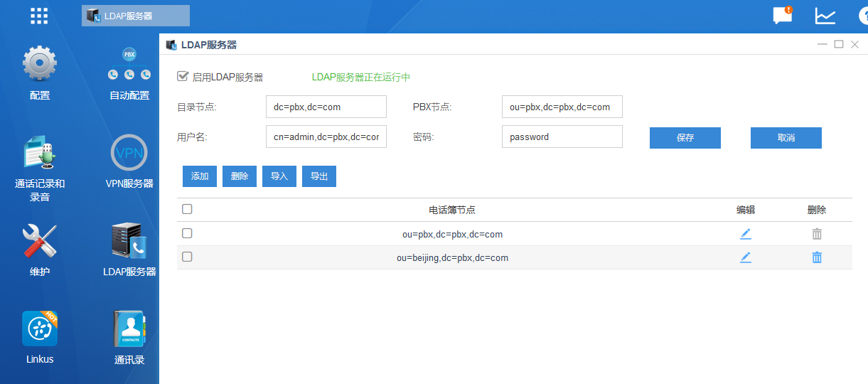
Task: Open the main menu grid icon
Action: pyautogui.click(x=39, y=16)
